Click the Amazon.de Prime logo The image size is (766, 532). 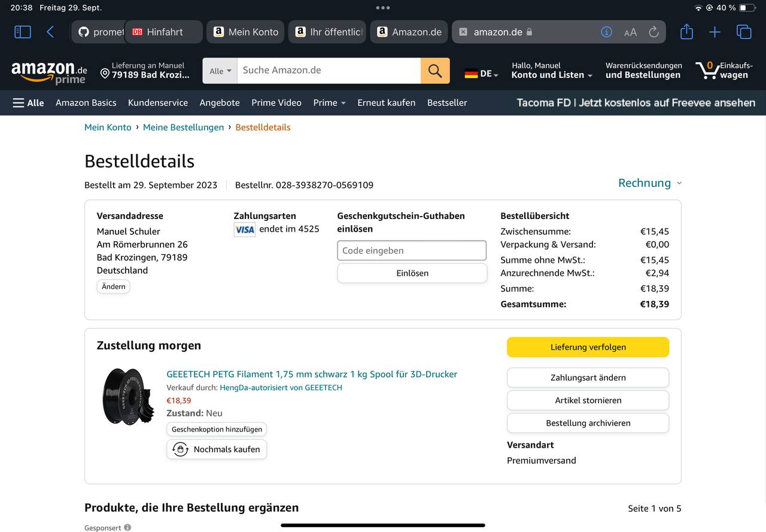coord(49,72)
